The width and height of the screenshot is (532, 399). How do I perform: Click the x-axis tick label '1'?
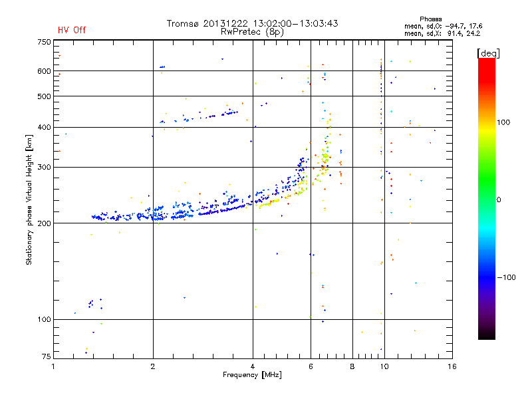pos(53,366)
